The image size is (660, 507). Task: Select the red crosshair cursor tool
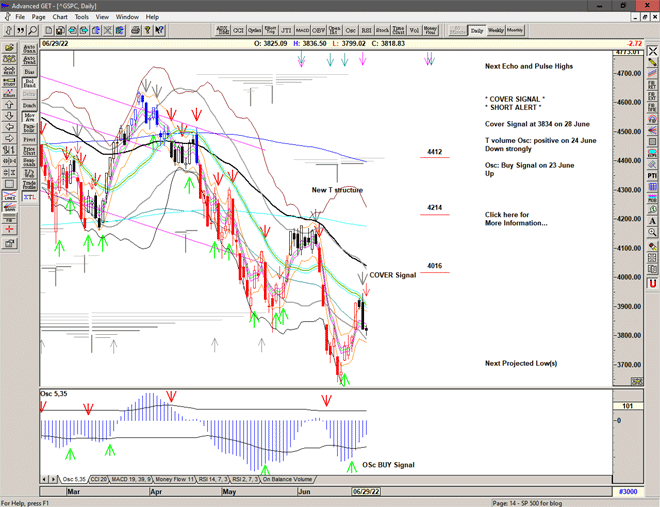(x=10, y=228)
